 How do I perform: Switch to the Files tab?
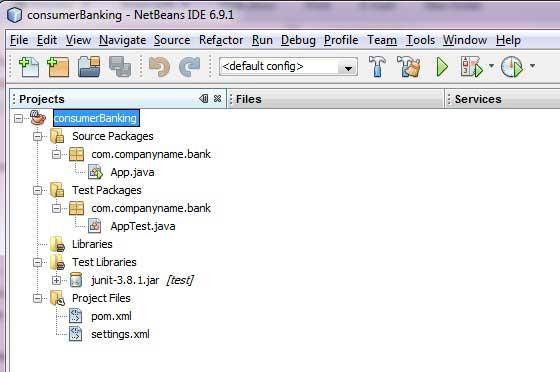[249, 99]
